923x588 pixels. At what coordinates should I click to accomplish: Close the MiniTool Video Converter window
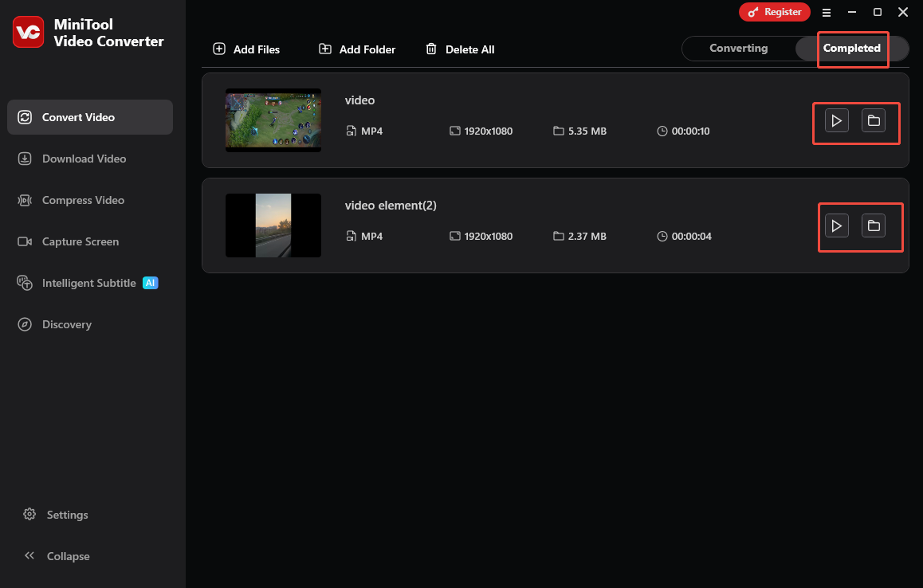pos(903,12)
